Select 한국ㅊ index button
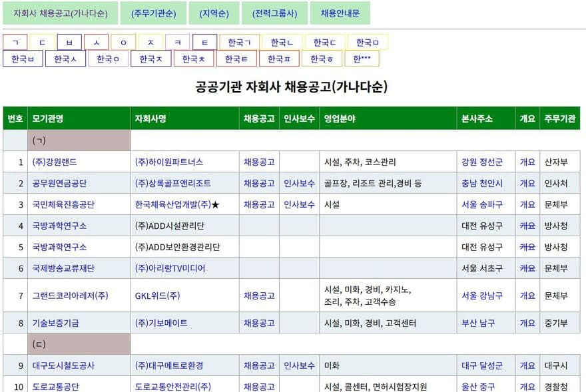This screenshot has width=586, height=392. (x=194, y=59)
